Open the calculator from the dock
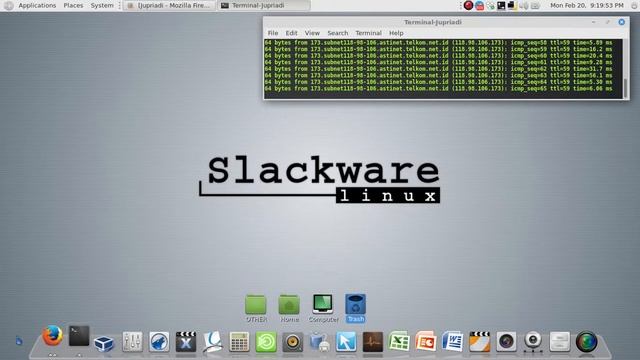640x360 pixels. 239,342
